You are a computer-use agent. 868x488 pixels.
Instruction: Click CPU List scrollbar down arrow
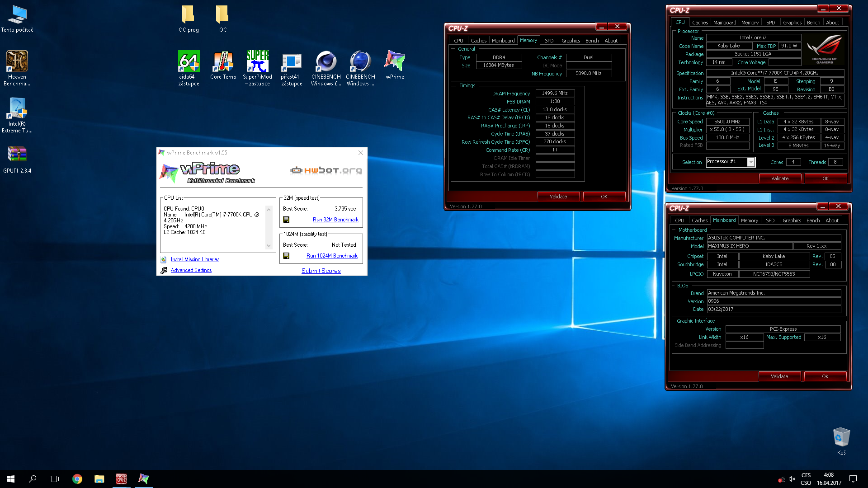pyautogui.click(x=269, y=246)
